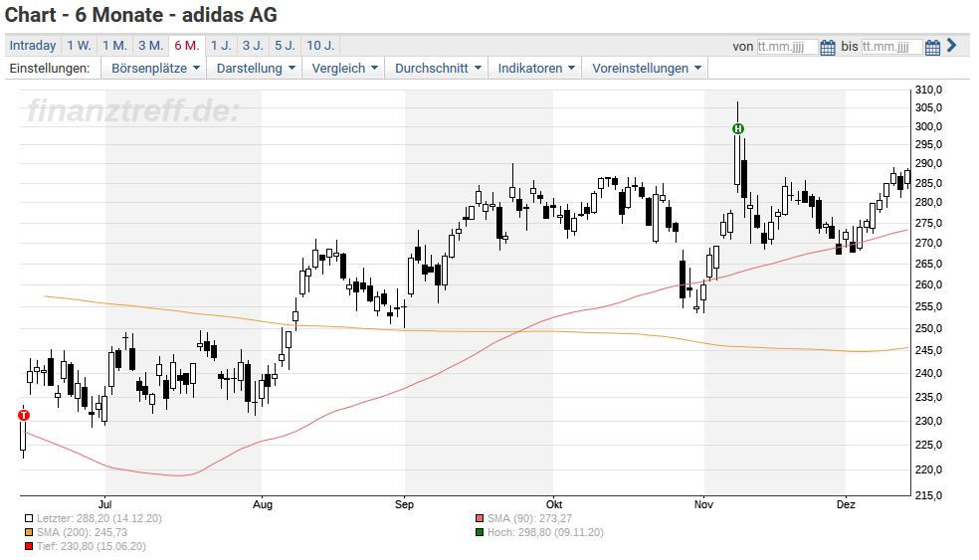Click the 'Letzter: 288,20 (14.12.20)' legend text
The height and width of the screenshot is (560, 979).
coord(99,518)
